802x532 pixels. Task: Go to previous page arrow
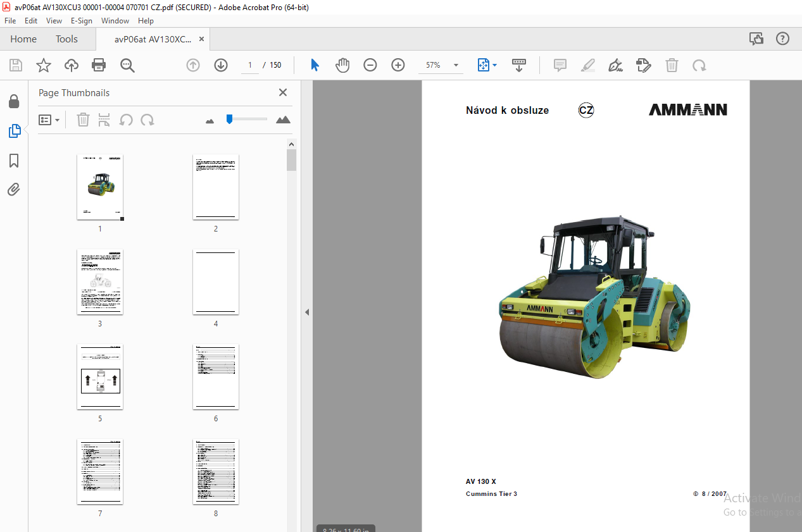[193, 65]
